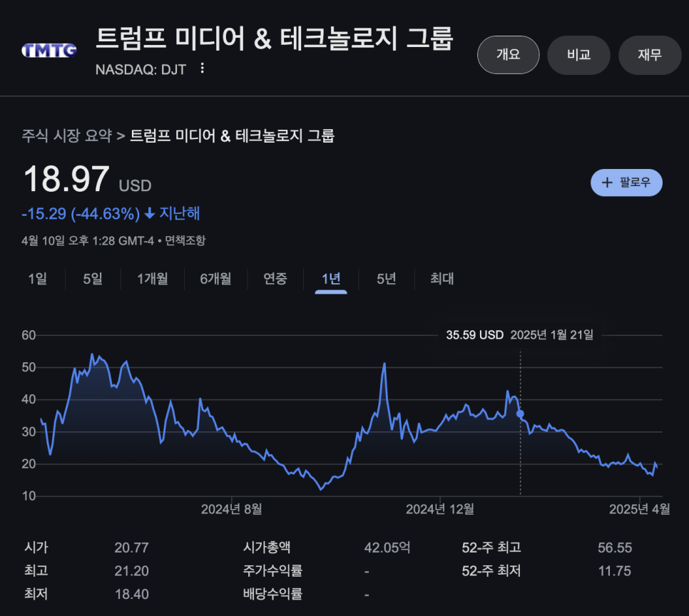Select the 1일 time range
This screenshot has height=616, width=689.
(37, 279)
